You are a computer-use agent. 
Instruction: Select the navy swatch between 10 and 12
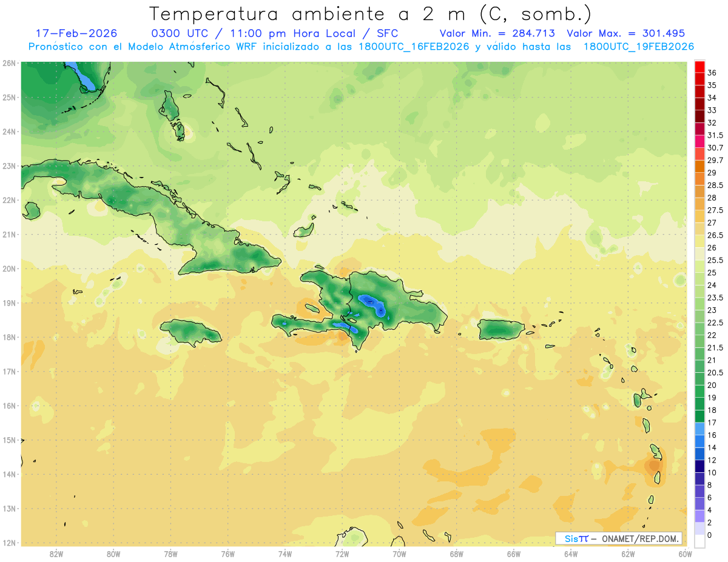tap(699, 466)
